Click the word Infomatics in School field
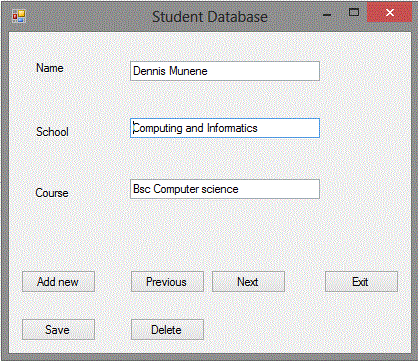The image size is (418, 361). click(232, 128)
